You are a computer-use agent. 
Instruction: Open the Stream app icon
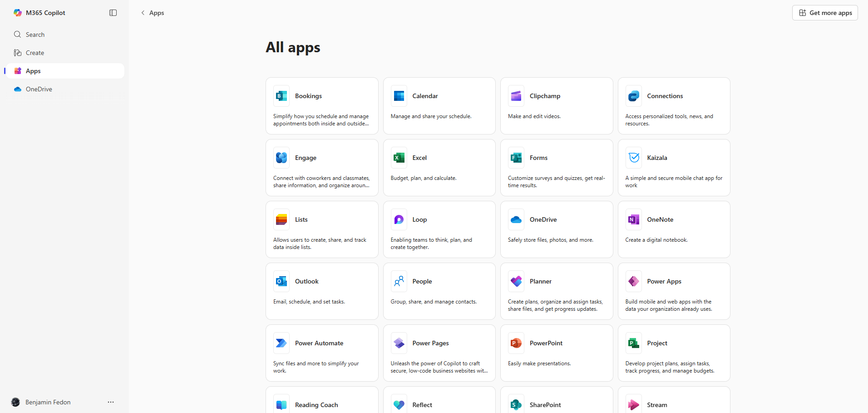coord(634,404)
